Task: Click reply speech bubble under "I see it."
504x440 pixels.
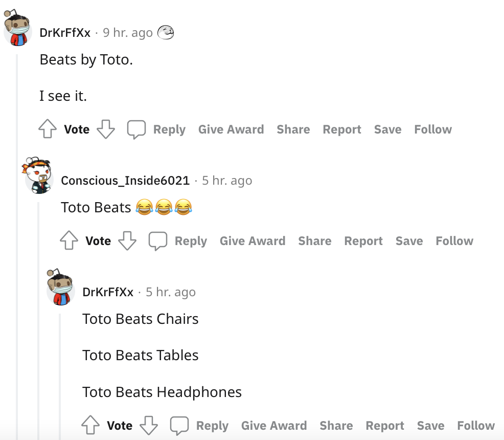Action: (x=136, y=129)
